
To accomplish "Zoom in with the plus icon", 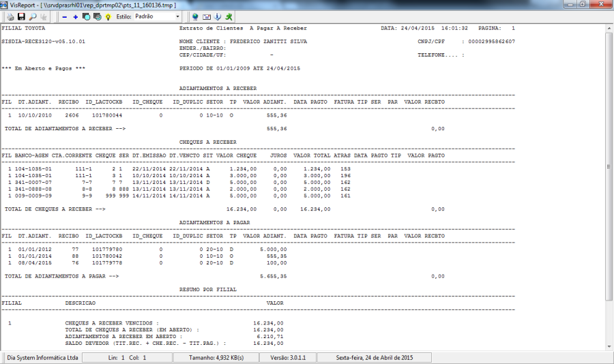I will 75,17.
